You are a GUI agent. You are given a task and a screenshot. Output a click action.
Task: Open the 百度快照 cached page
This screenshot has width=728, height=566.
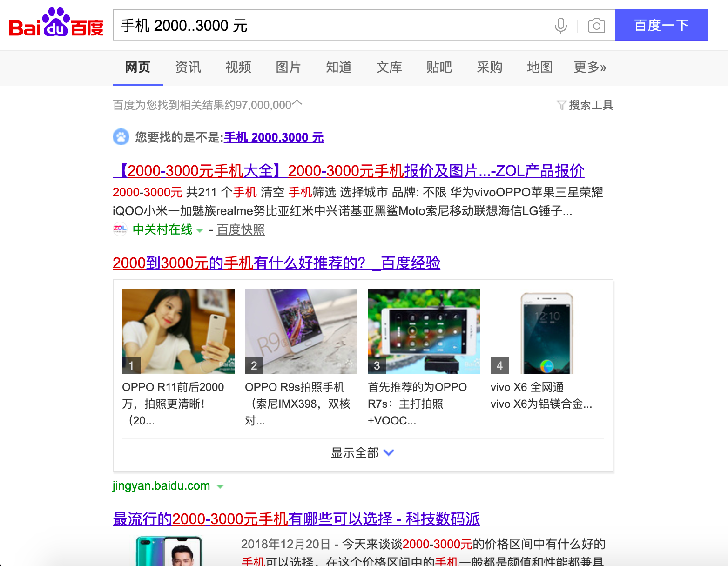pos(241,229)
